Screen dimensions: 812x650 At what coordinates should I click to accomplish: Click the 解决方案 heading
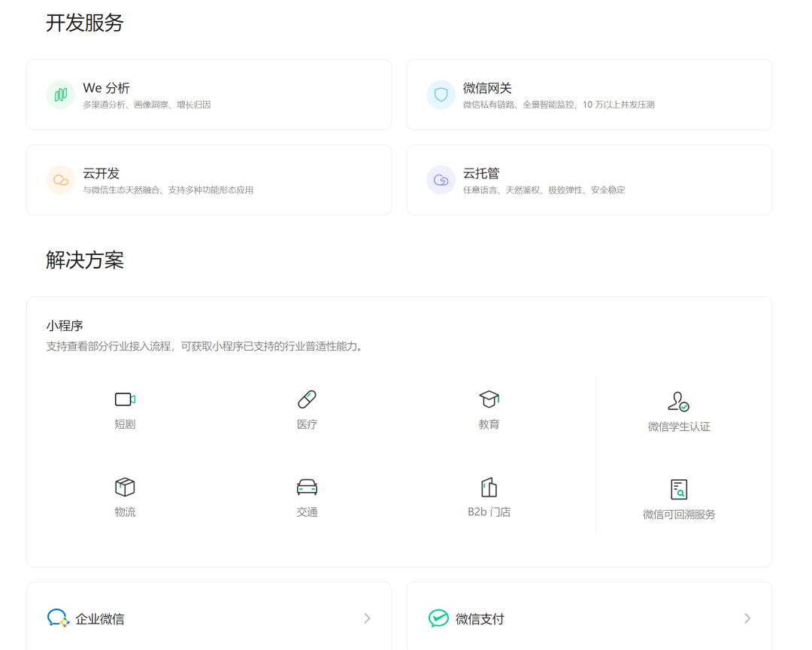click(85, 260)
